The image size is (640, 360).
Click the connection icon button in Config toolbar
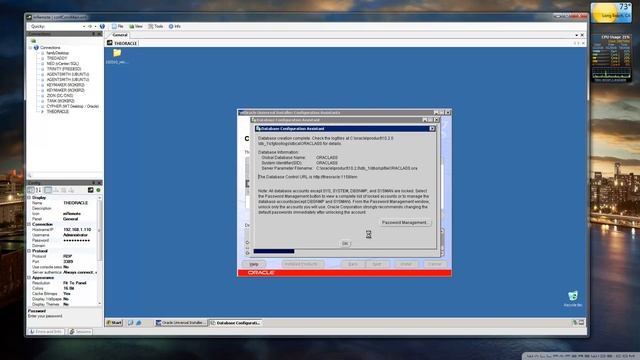click(x=91, y=190)
